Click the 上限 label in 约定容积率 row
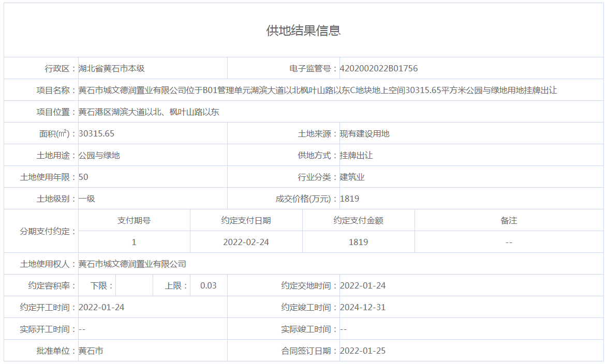The height and width of the screenshot is (364, 607). pyautogui.click(x=176, y=285)
